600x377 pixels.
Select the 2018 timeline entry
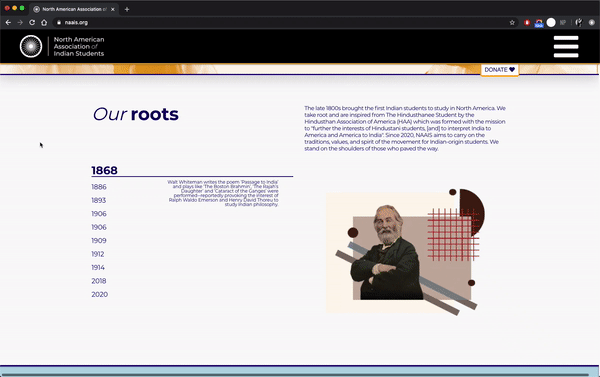tap(99, 281)
